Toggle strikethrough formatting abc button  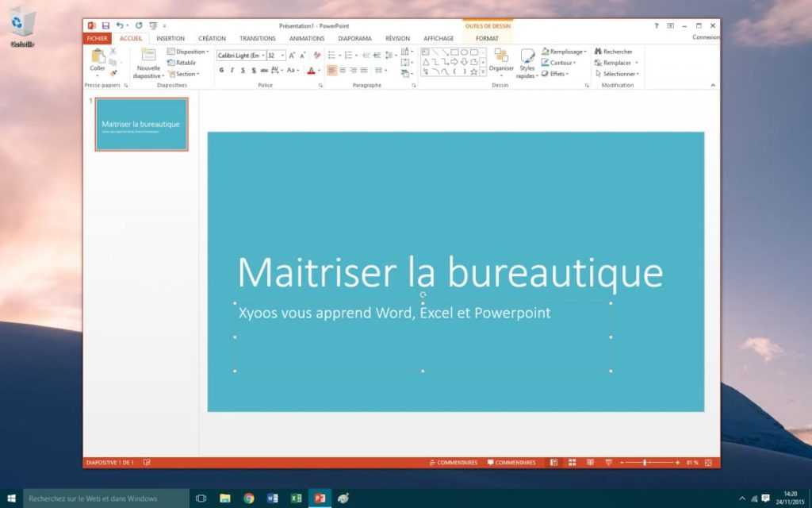pos(264,70)
